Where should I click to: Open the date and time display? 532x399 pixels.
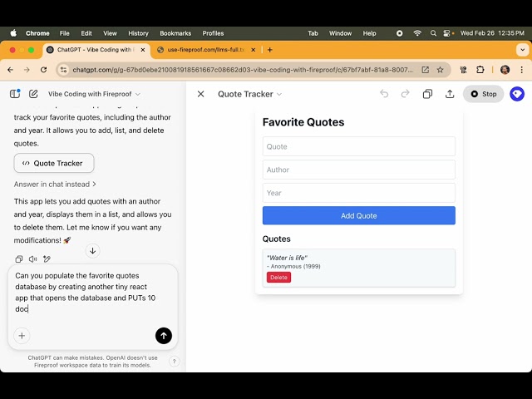pyautogui.click(x=492, y=33)
